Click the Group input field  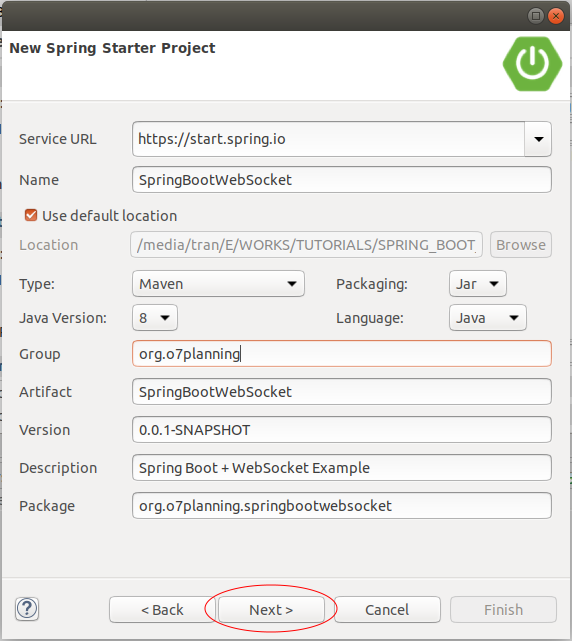pos(342,354)
